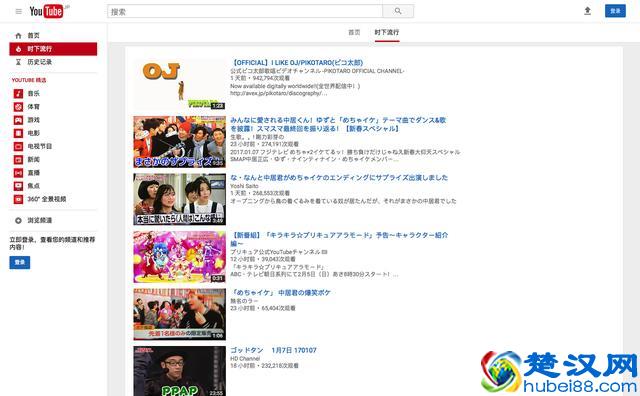Screen dimensions: 640x396
Task: Play the PPAP thumbnail
Action: pyautogui.click(x=180, y=371)
